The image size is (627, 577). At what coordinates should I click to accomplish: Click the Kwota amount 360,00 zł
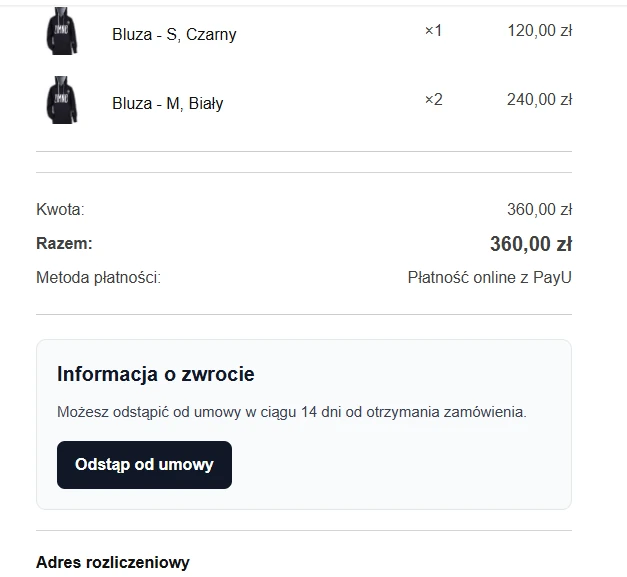539,210
